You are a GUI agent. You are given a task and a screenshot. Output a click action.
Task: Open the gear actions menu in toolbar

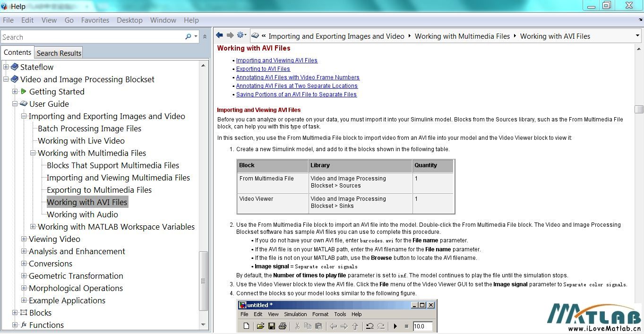click(241, 35)
